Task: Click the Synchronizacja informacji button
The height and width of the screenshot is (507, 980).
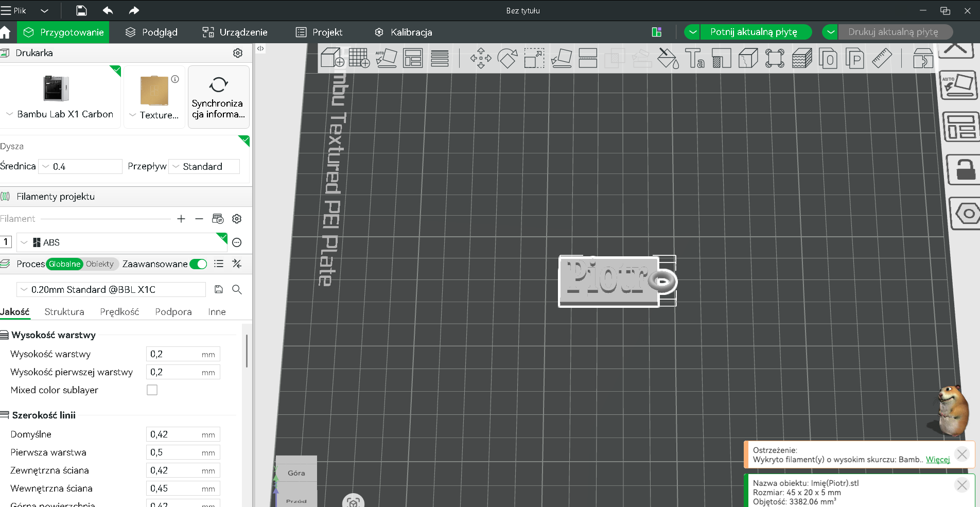Action: pyautogui.click(x=219, y=97)
